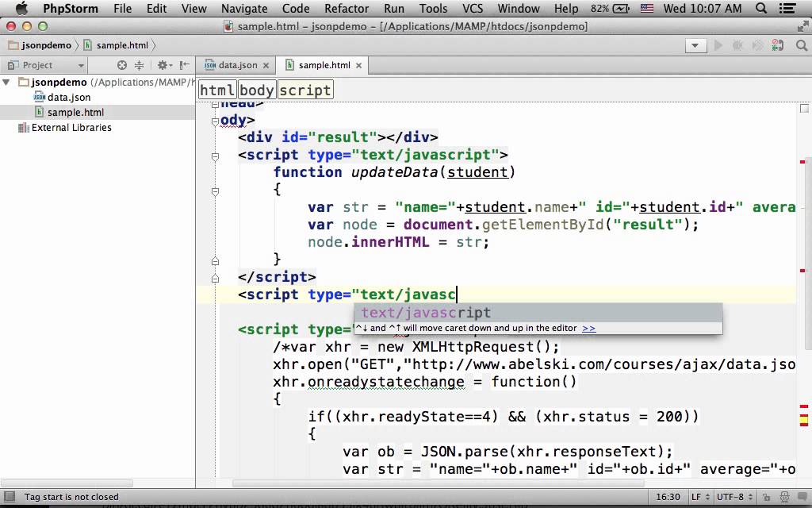The image size is (812, 508).
Task: Click the top red error stripe mark
Action: (802, 162)
